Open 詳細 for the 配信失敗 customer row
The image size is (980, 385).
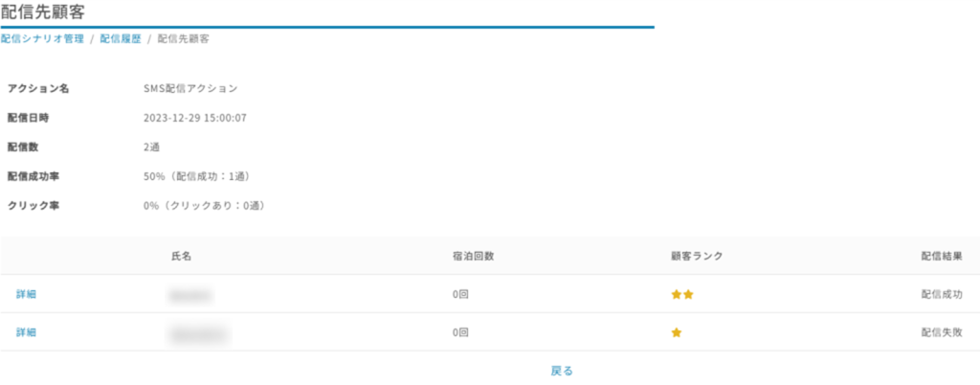coord(26,332)
